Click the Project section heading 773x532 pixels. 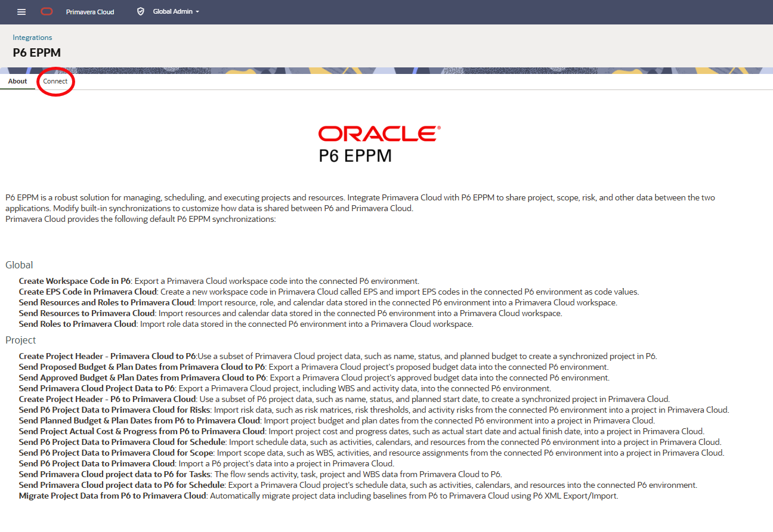pos(21,340)
